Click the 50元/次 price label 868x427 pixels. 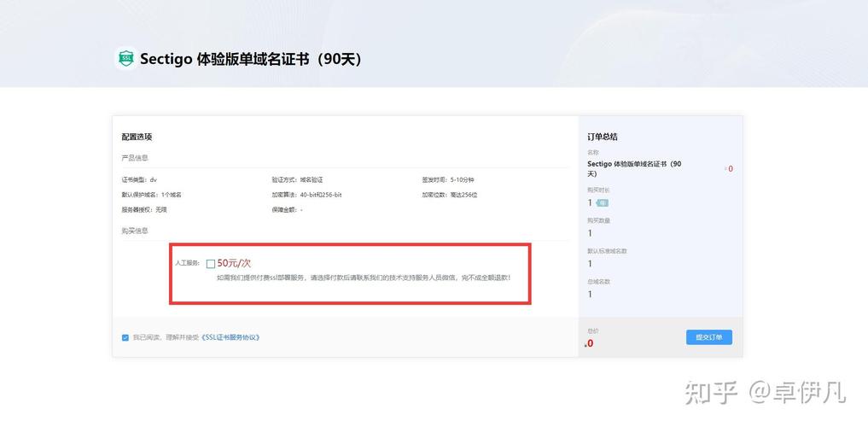click(x=234, y=264)
